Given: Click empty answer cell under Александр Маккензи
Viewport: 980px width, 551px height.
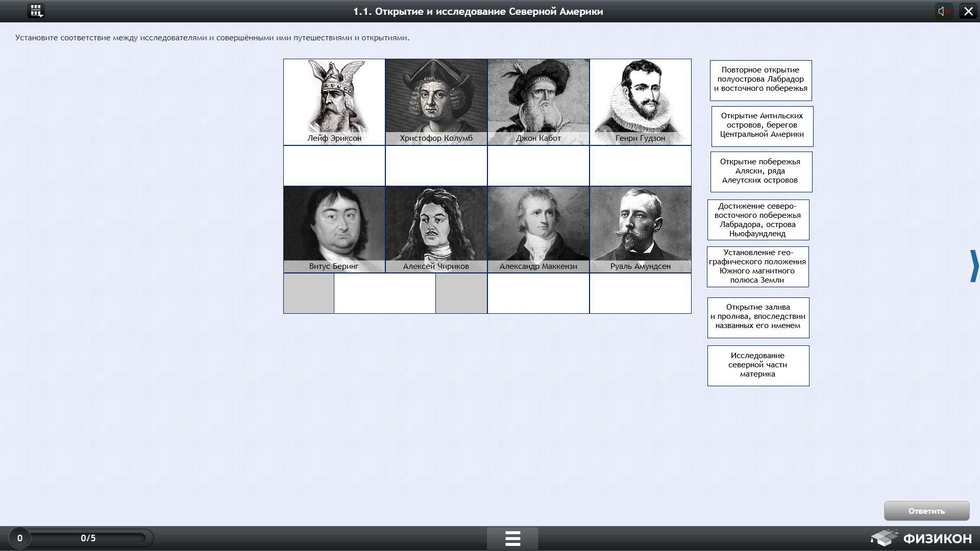Looking at the screenshot, I should (538, 293).
